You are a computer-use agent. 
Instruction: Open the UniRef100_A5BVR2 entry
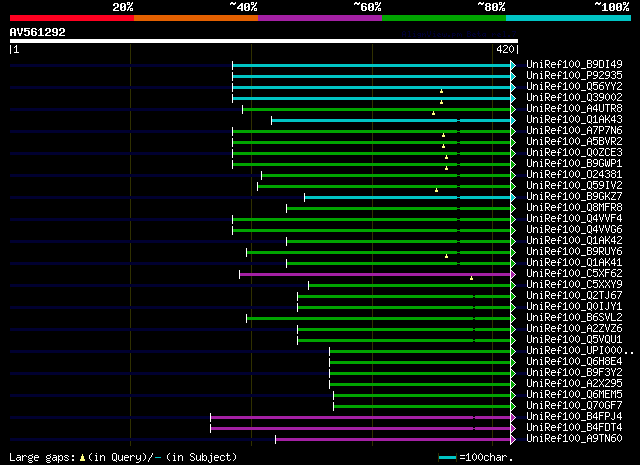tap(574, 142)
